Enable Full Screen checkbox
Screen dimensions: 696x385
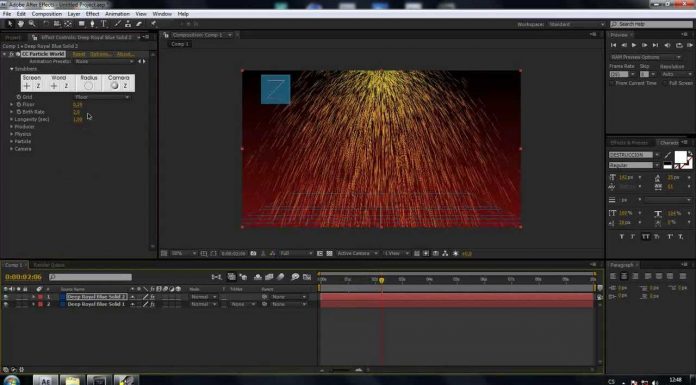coord(665,83)
